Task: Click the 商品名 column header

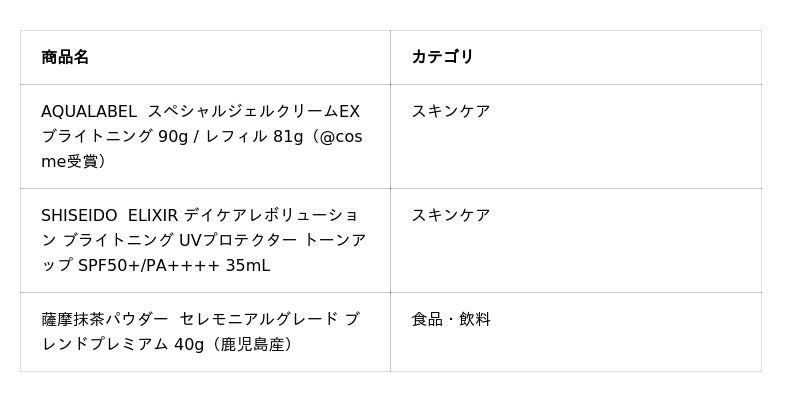Action: (65, 57)
